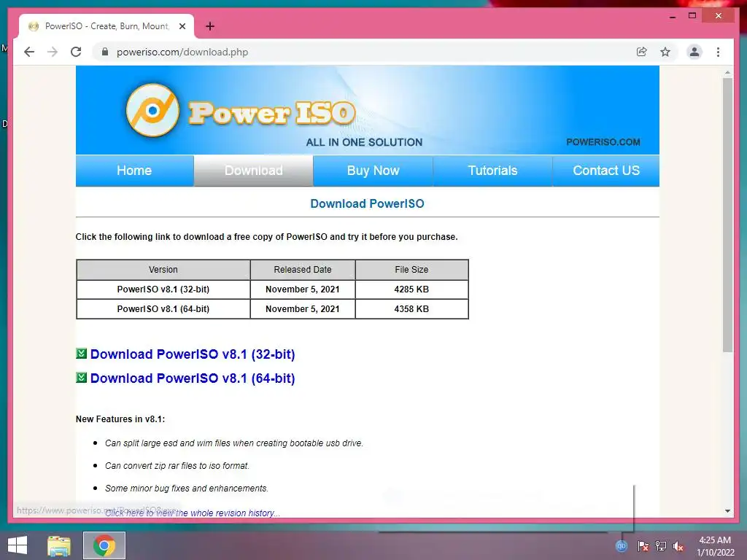Bookmark this page with the star icon
This screenshot has height=560, width=747.
(665, 52)
